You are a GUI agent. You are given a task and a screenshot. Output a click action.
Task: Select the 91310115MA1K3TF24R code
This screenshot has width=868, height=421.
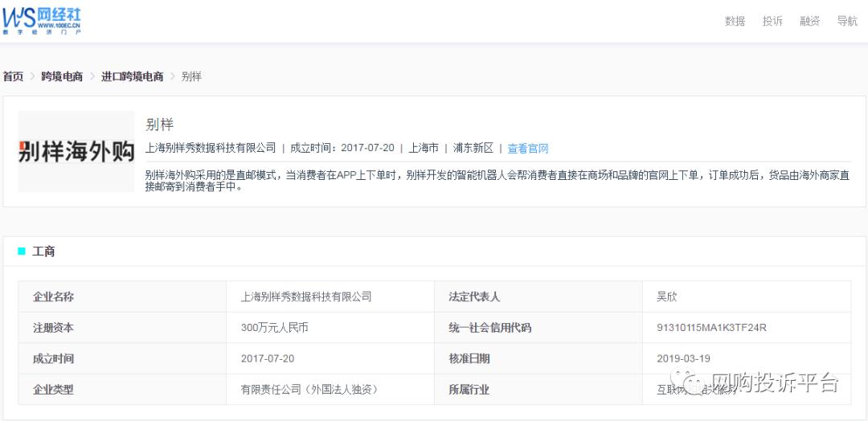tap(711, 328)
